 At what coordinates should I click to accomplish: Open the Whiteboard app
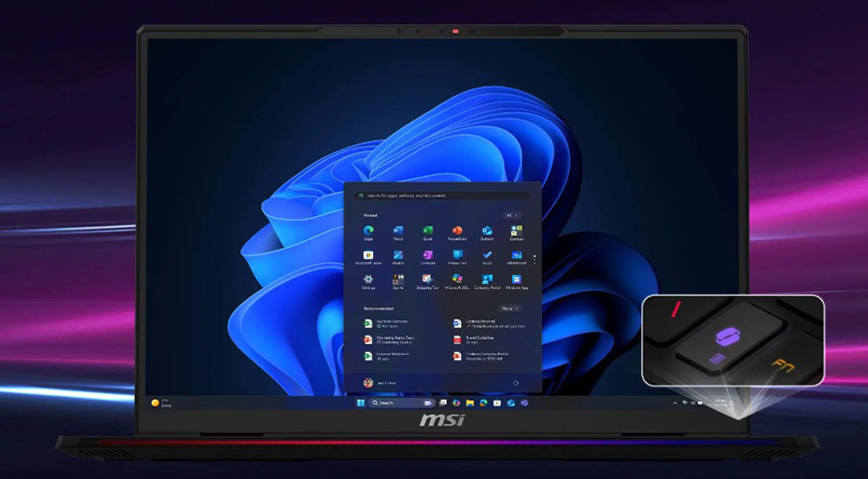point(517,257)
